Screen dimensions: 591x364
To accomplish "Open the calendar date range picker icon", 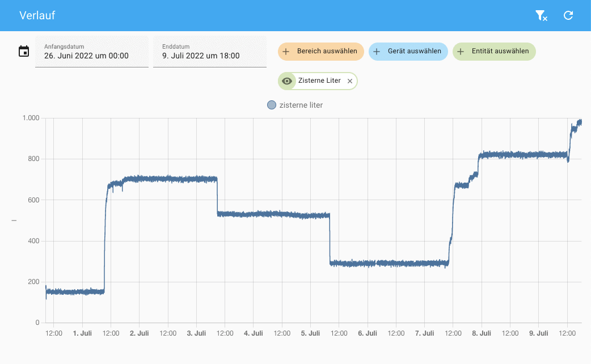I will [24, 52].
